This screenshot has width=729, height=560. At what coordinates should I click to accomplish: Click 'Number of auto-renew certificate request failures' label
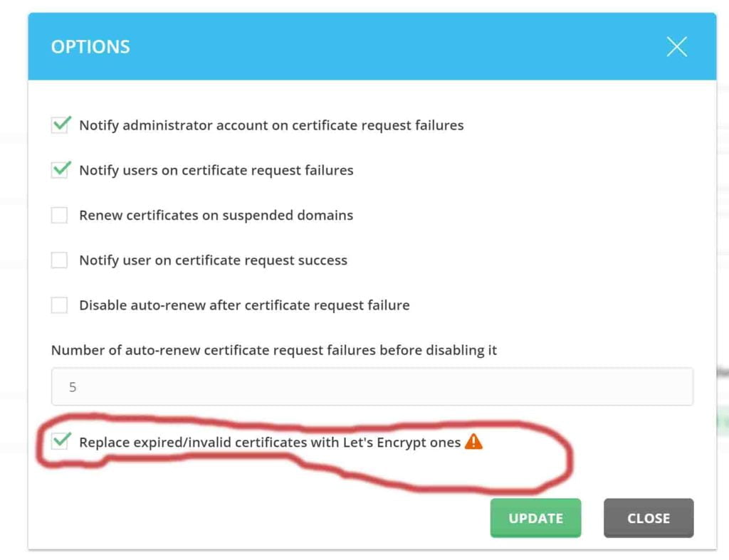(274, 350)
